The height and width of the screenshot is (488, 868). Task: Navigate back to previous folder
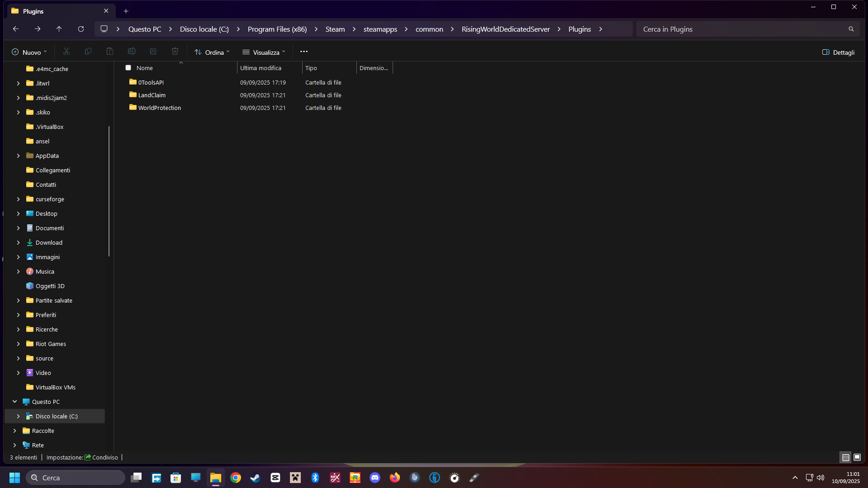16,29
